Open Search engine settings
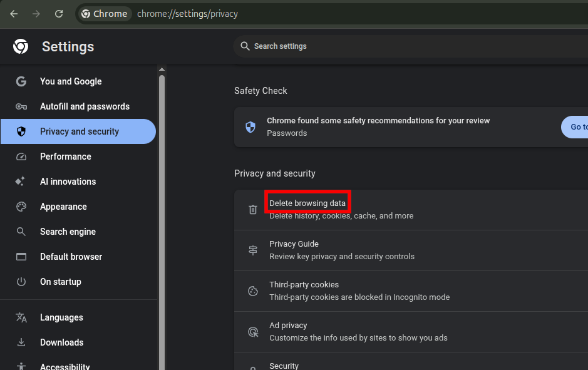This screenshot has height=370, width=588. coord(78,232)
